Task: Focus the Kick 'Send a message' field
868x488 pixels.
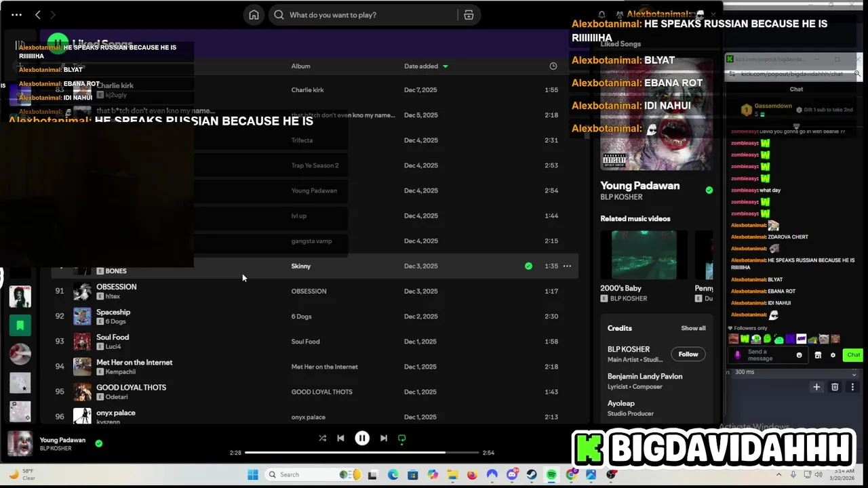Action: coord(766,355)
